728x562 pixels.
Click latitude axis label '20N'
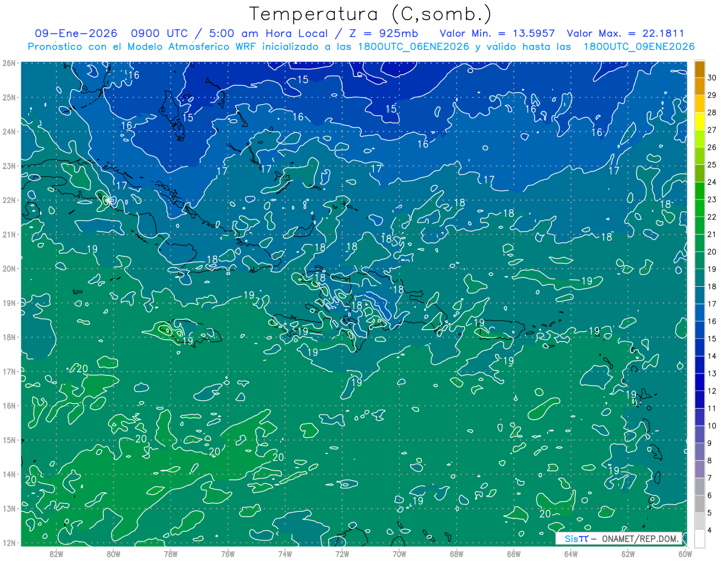tap(10, 269)
